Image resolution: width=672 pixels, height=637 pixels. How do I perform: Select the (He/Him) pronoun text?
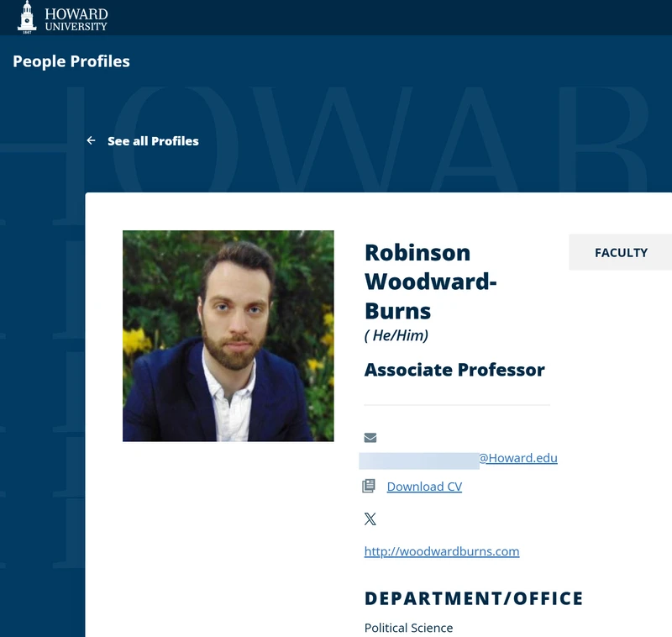tap(396, 335)
